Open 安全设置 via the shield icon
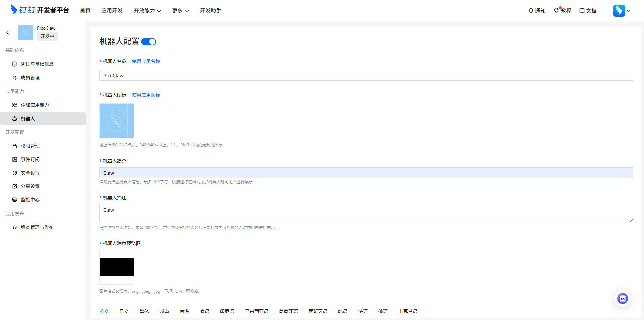This screenshot has height=320, width=644. tap(15, 173)
